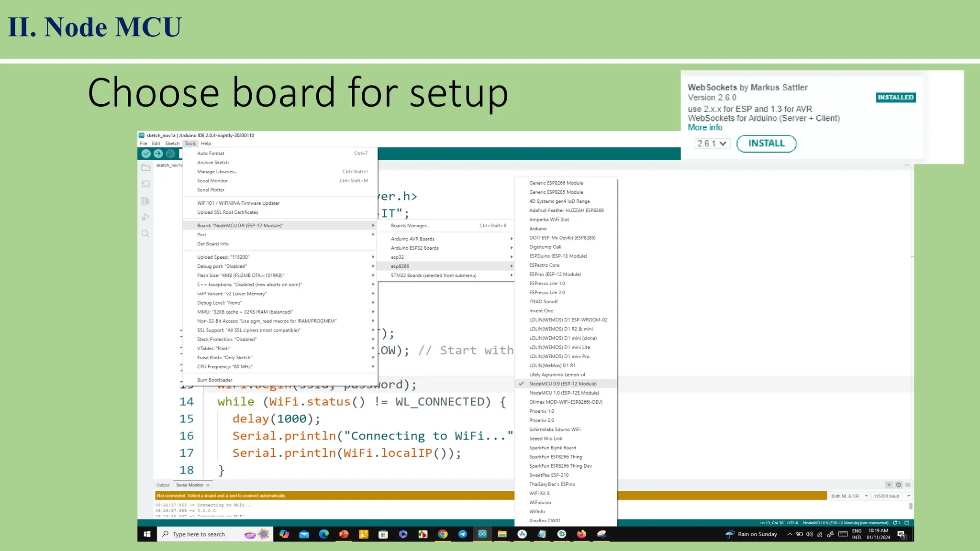Expand the Port submenu
Viewport: 980px width, 551px height.
[x=280, y=235]
